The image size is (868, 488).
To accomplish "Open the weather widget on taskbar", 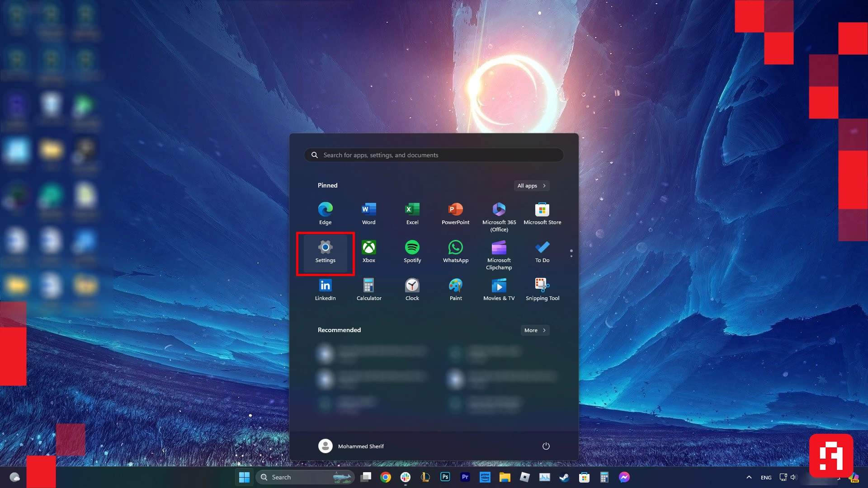I will click(x=14, y=477).
